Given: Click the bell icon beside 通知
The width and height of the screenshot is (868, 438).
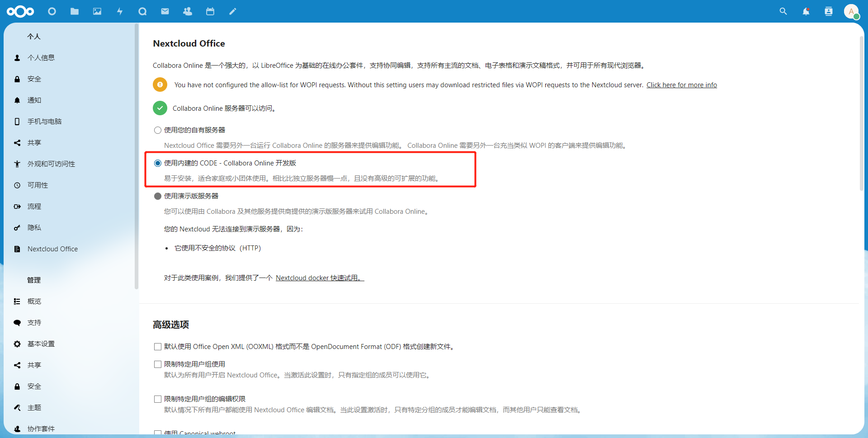Looking at the screenshot, I should (17, 100).
